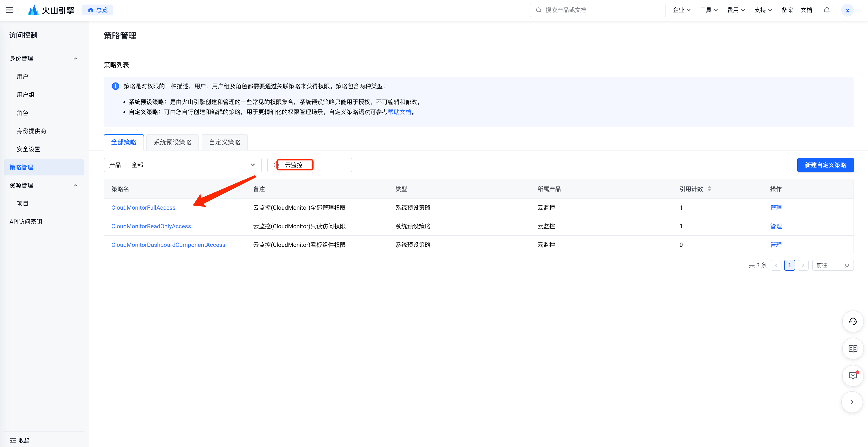This screenshot has width=868, height=447.
Task: Open the 备案 menu item
Action: (x=787, y=10)
